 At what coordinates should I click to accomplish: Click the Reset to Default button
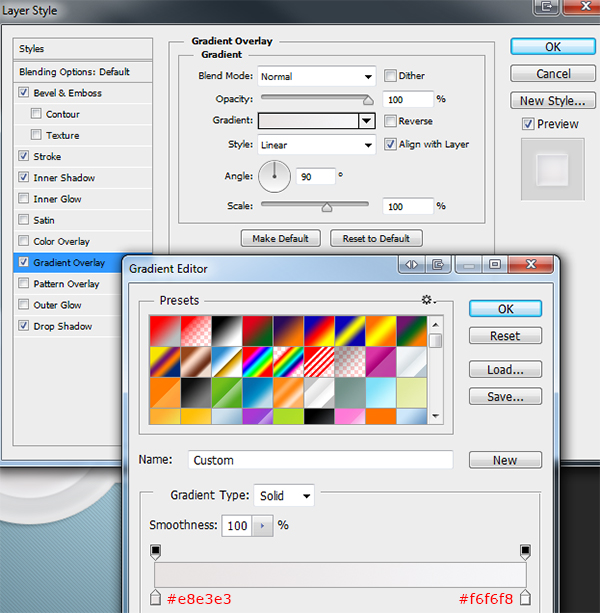(376, 238)
